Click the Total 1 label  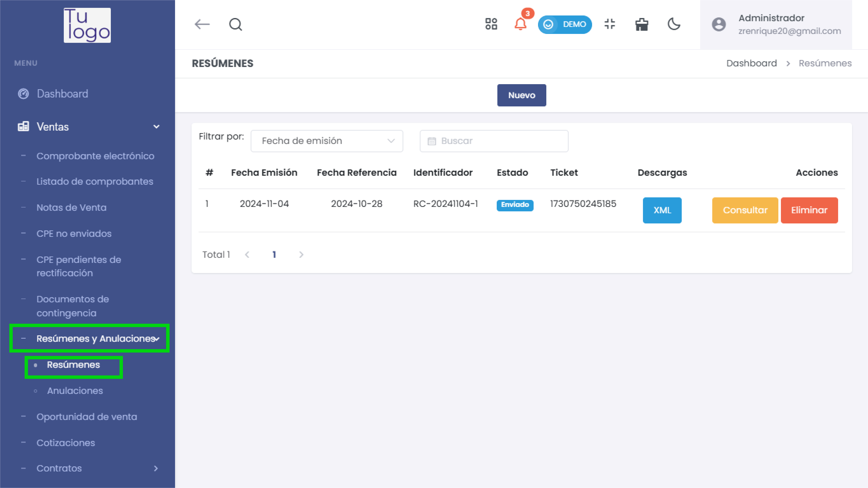click(x=216, y=254)
